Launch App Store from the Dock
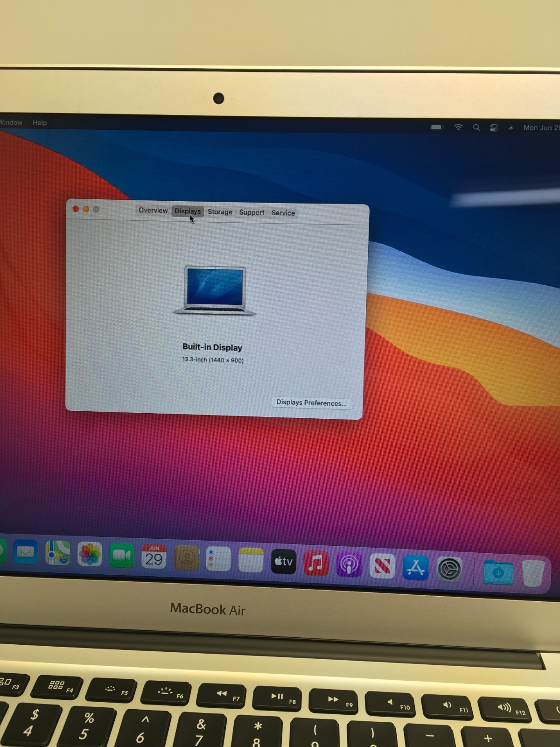 click(x=415, y=567)
